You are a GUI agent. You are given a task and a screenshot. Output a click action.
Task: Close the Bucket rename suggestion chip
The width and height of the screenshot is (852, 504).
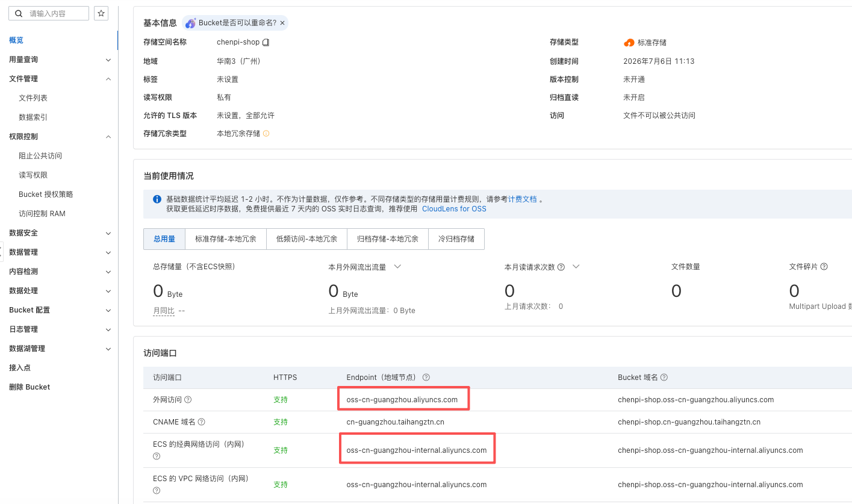[x=282, y=23]
